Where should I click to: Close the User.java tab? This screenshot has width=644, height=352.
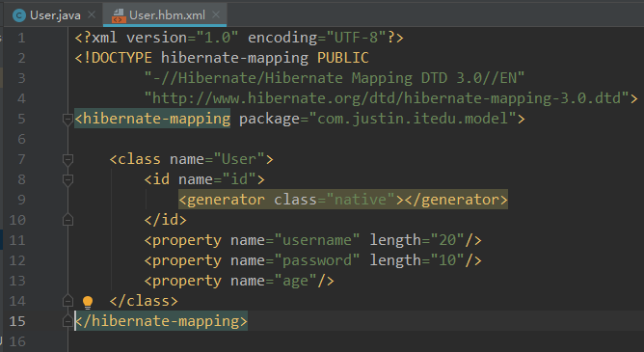pos(92,15)
